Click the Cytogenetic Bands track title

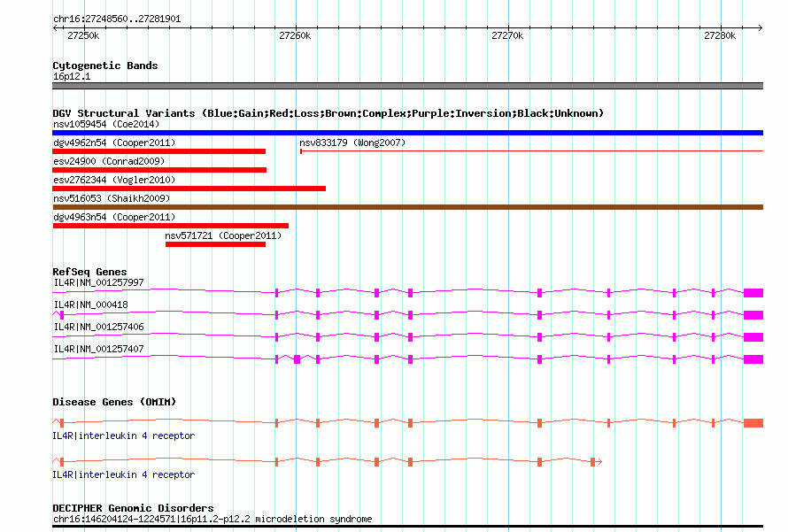pyautogui.click(x=105, y=66)
